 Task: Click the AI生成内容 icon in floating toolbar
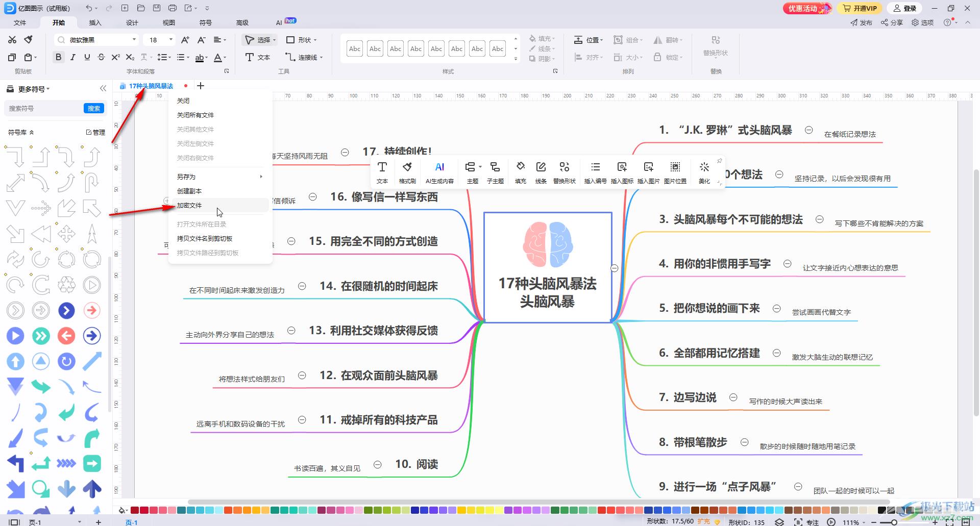pos(439,172)
